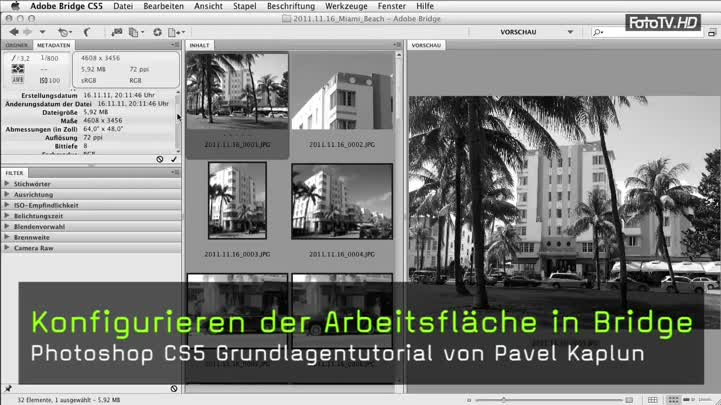The image size is (721, 405).
Task: Click the search field in the toolbar
Action: [x=646, y=32]
